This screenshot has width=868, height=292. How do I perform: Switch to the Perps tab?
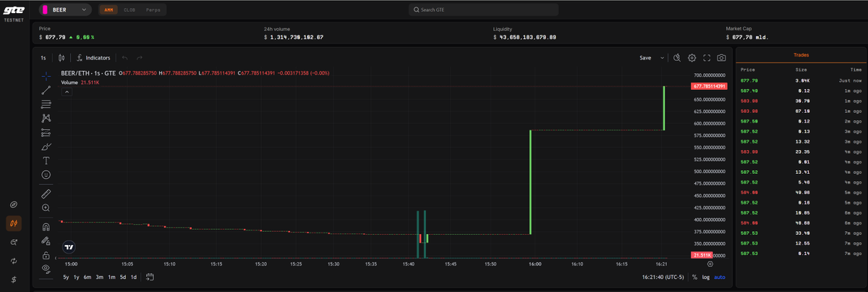pos(153,10)
